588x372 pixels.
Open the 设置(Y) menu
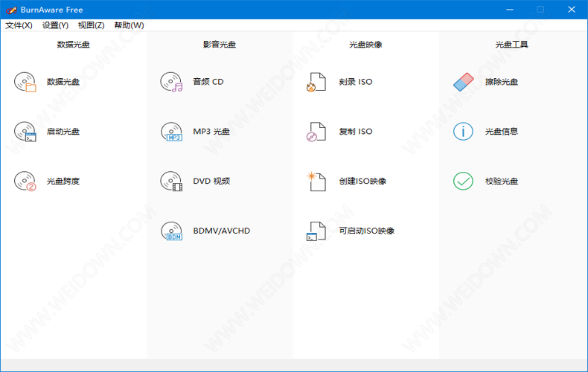pos(55,25)
